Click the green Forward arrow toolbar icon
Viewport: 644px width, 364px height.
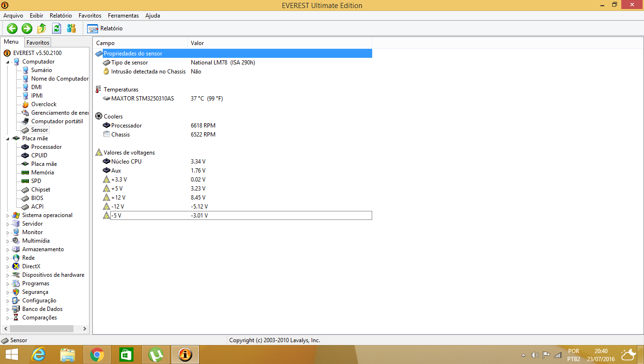[x=27, y=28]
